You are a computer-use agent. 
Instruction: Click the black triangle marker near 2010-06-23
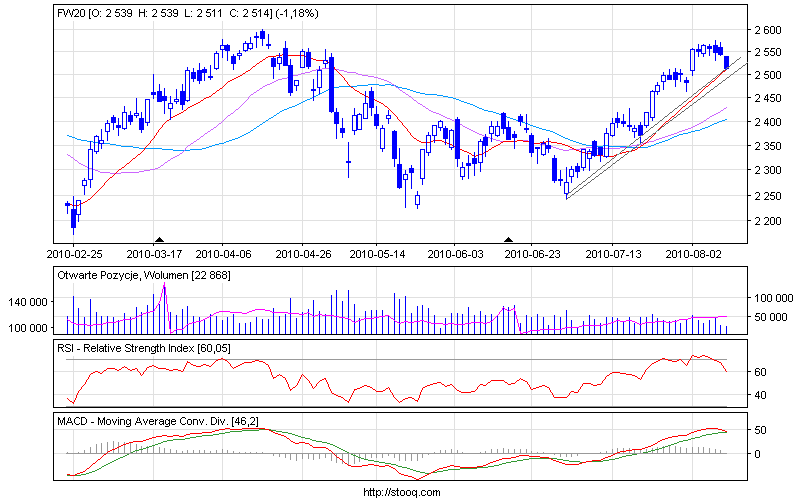tap(508, 240)
